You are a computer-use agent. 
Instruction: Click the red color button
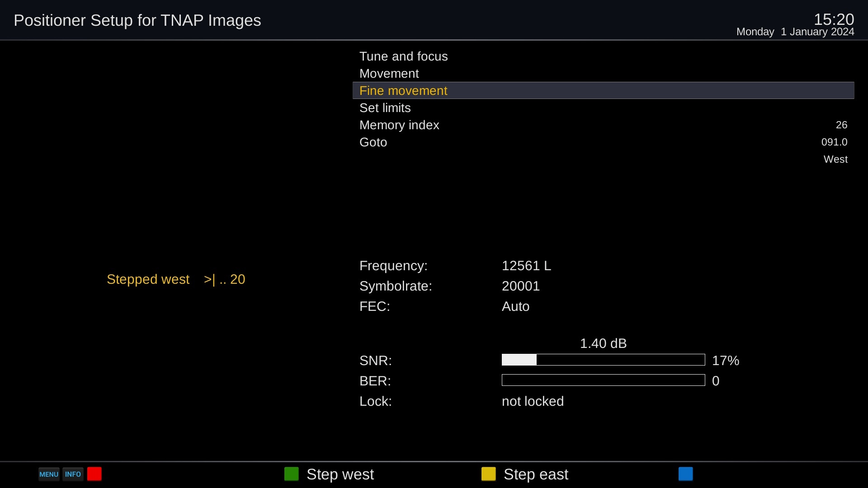[94, 474]
